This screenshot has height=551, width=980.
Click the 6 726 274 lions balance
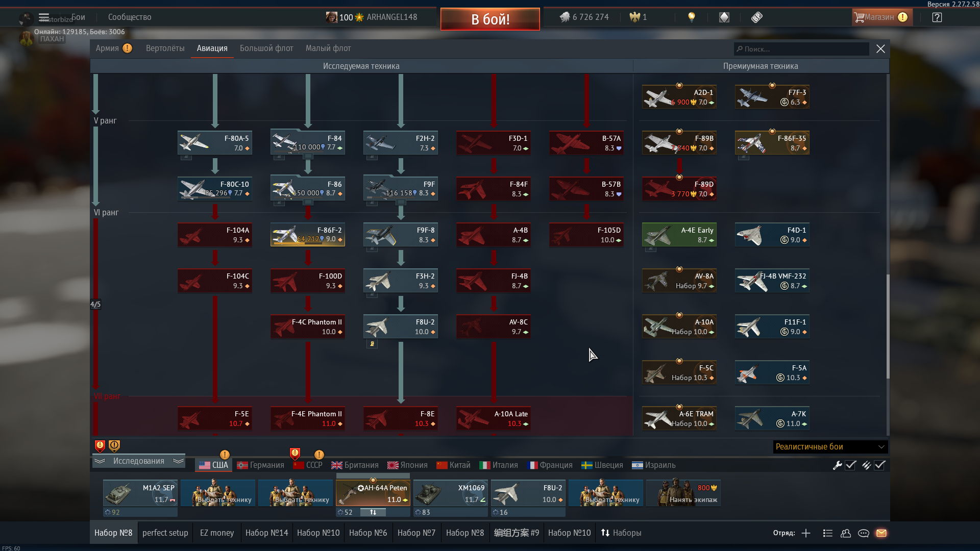click(591, 17)
